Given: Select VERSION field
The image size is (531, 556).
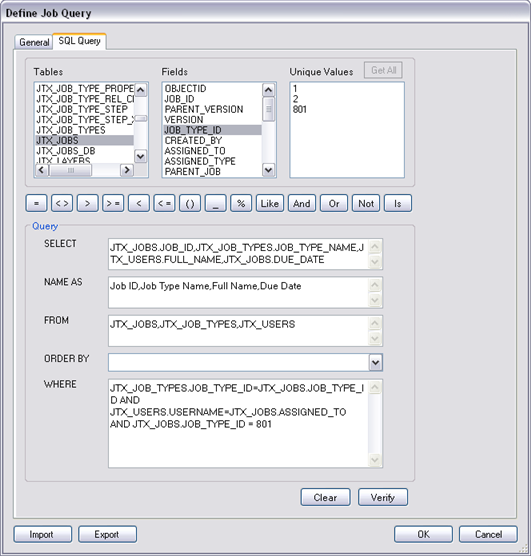Looking at the screenshot, I should click(212, 120).
